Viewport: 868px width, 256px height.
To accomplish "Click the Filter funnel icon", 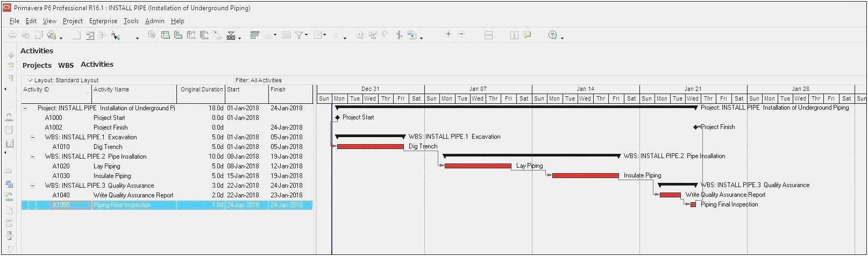I will 298,35.
